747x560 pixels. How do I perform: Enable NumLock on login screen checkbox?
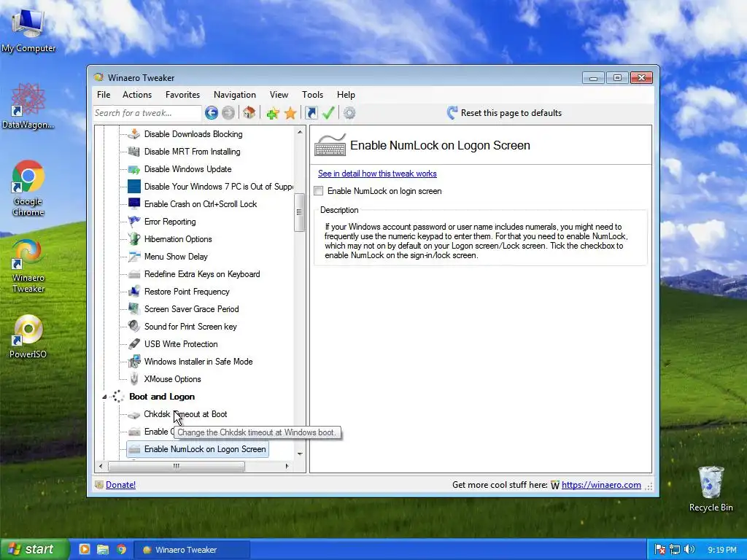click(x=319, y=191)
